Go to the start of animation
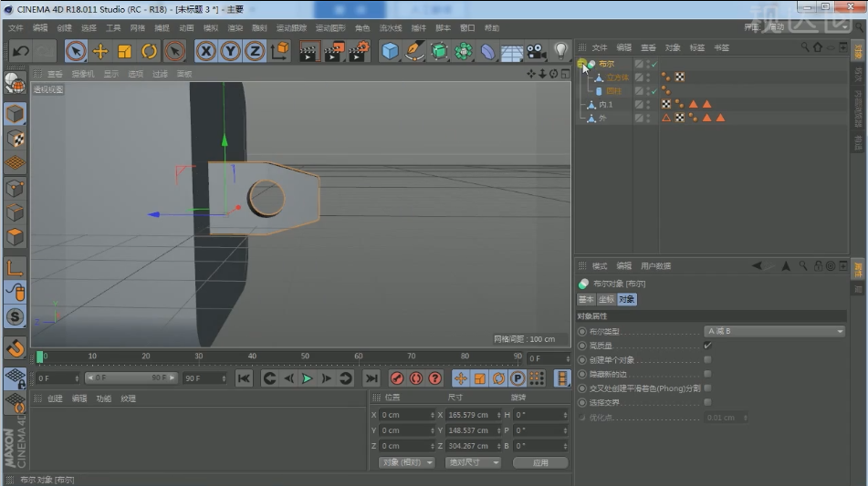This screenshot has height=486, width=868. (x=244, y=378)
